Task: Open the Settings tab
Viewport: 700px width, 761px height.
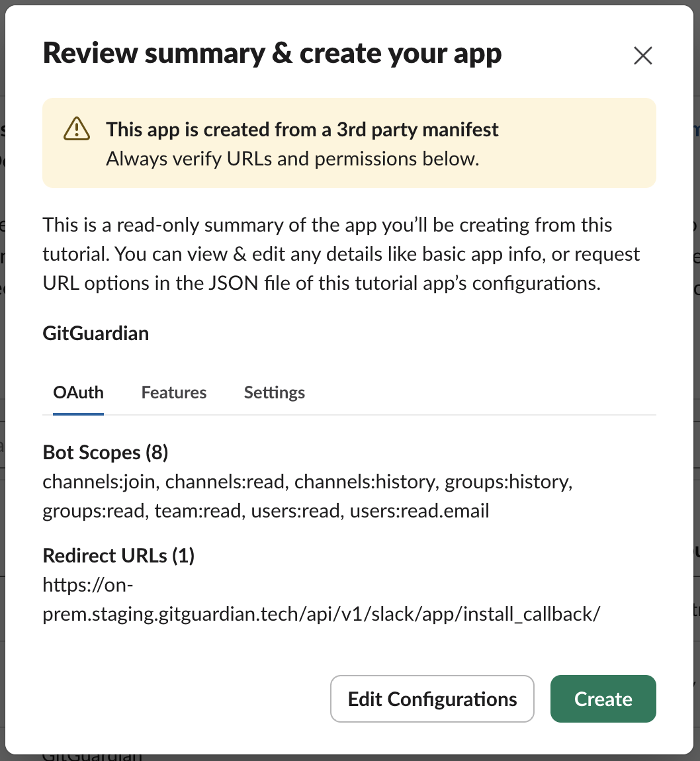Action: pos(274,392)
